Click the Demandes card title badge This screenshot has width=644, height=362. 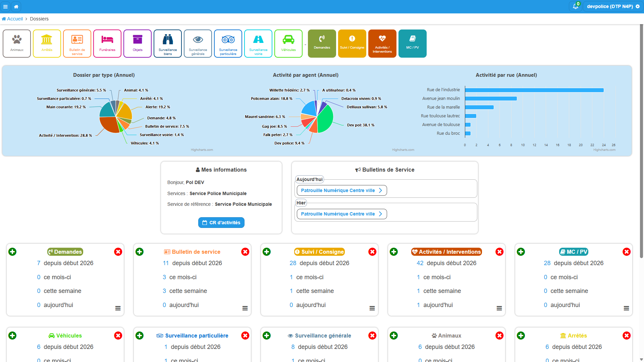[x=65, y=252]
